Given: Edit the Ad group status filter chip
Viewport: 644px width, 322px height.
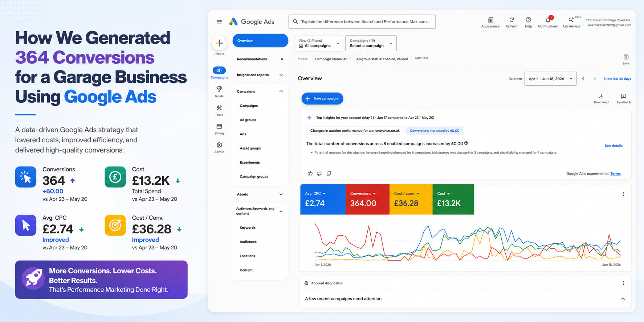Looking at the screenshot, I should point(382,59).
